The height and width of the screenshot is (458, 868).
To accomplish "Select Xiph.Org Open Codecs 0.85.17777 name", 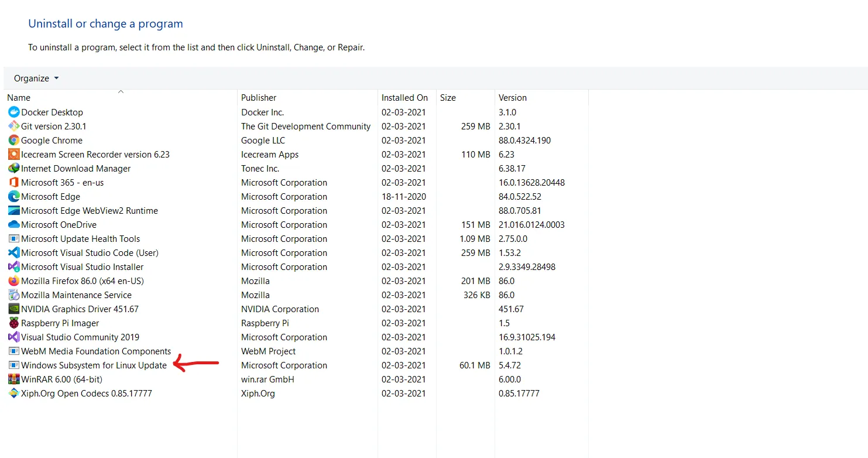I will [87, 393].
